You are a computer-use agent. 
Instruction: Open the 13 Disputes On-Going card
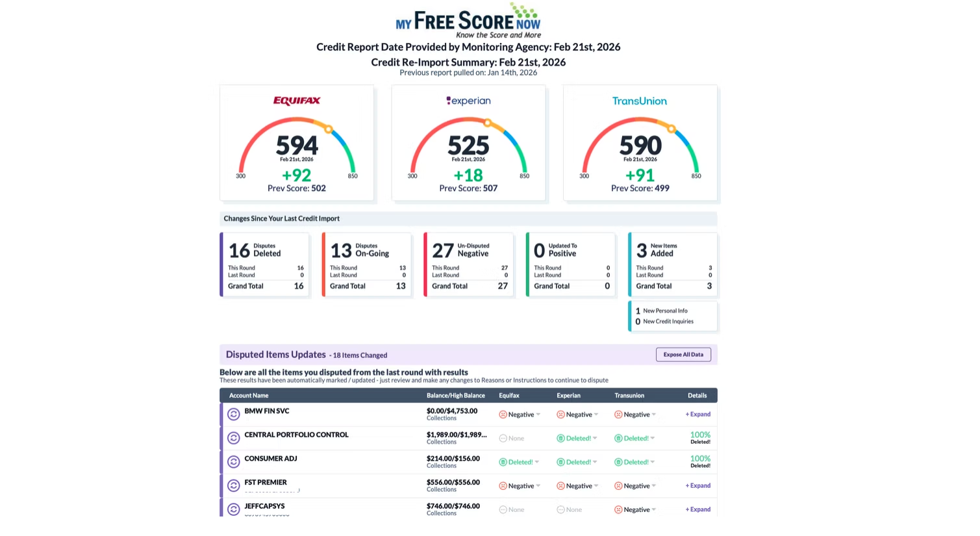coord(366,265)
